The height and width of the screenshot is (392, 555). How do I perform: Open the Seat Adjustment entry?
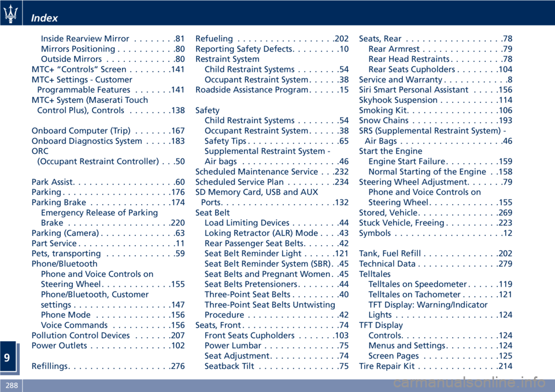(x=276, y=356)
